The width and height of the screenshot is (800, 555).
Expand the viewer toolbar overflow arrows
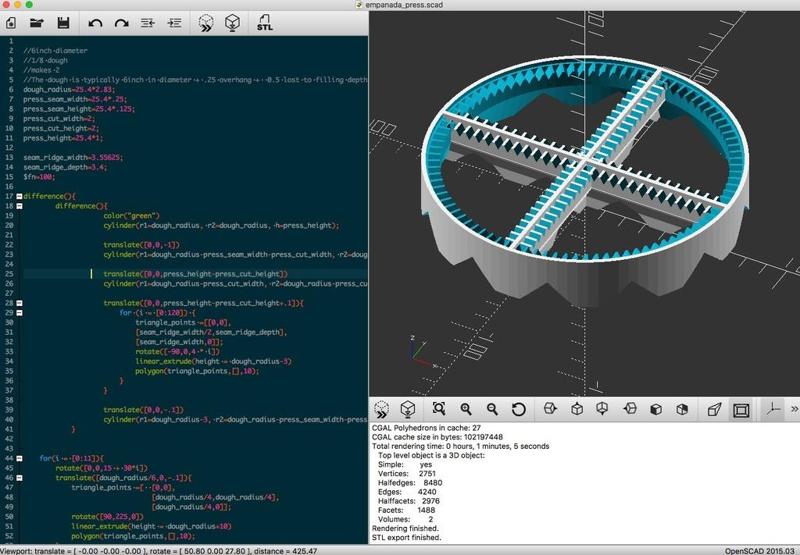(794, 409)
